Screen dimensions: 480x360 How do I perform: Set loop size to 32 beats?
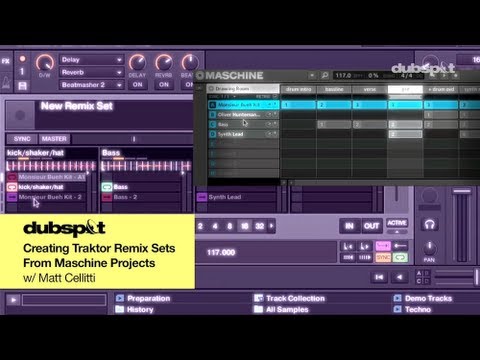click(260, 226)
